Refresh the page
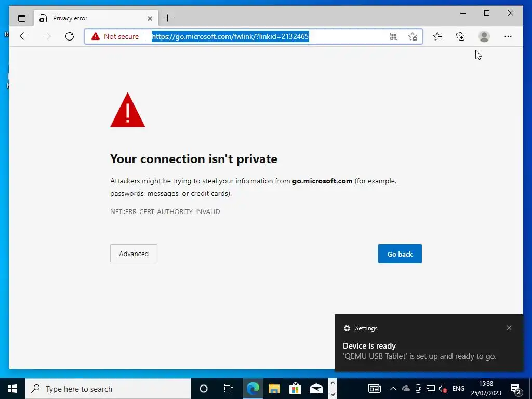Viewport: 532px width, 399px height. coord(70,36)
